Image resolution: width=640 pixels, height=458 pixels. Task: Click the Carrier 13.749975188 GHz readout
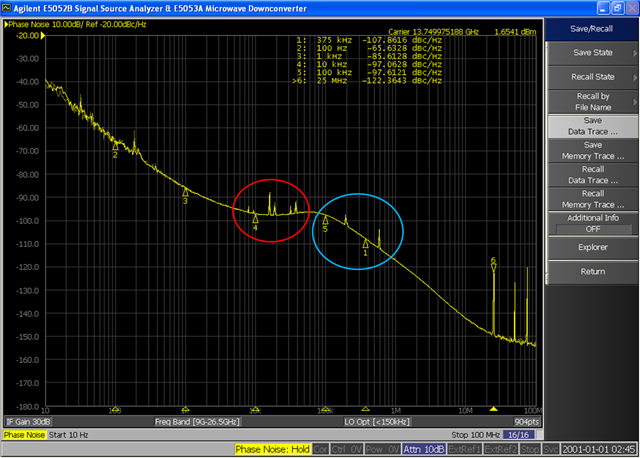(x=433, y=32)
